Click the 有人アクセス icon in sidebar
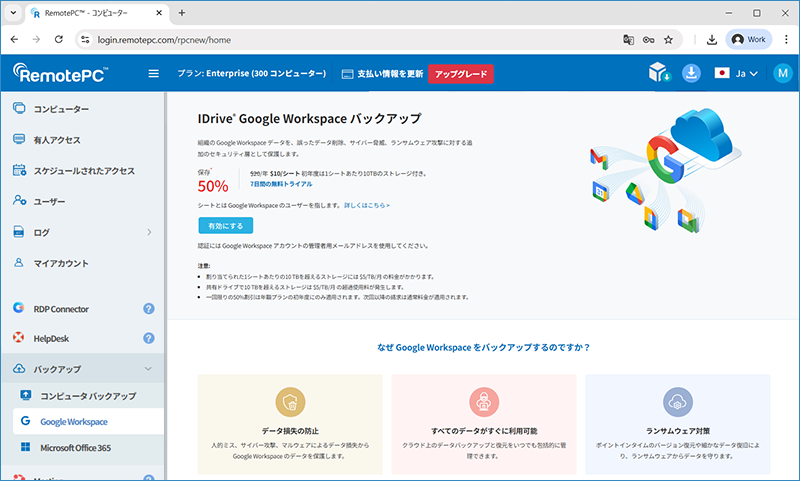The image size is (800, 481). coord(19,139)
